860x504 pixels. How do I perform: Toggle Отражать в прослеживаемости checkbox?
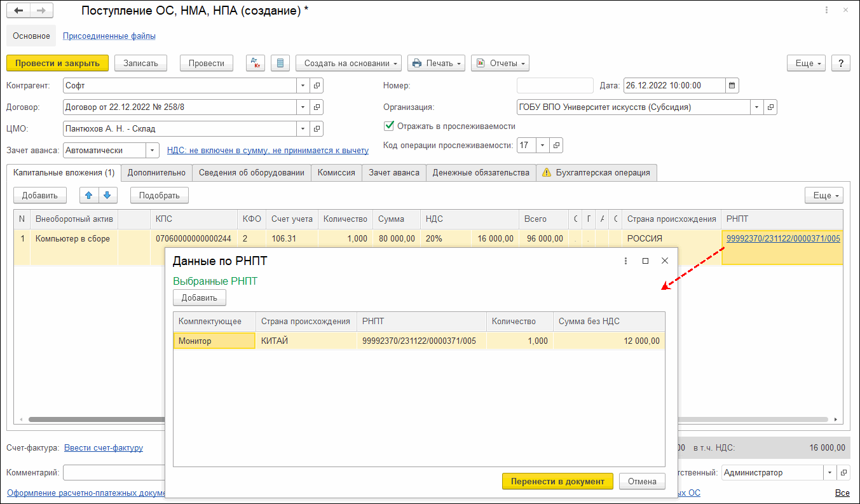point(390,126)
